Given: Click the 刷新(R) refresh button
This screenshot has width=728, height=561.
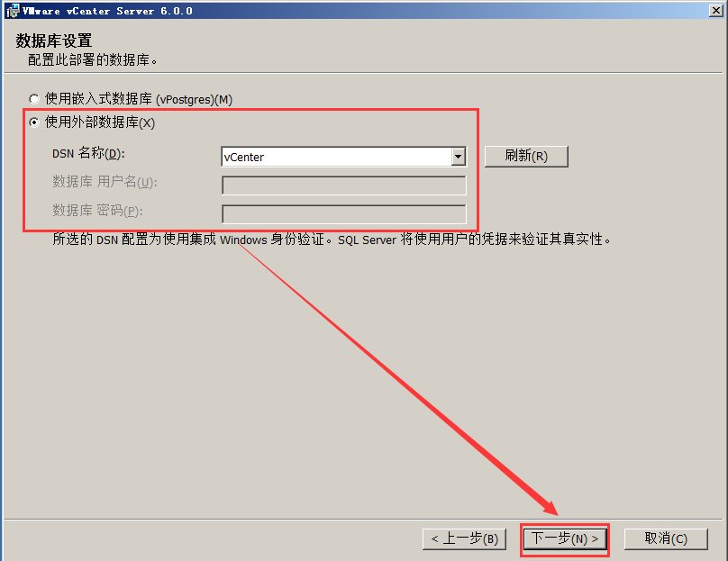Looking at the screenshot, I should tap(526, 156).
